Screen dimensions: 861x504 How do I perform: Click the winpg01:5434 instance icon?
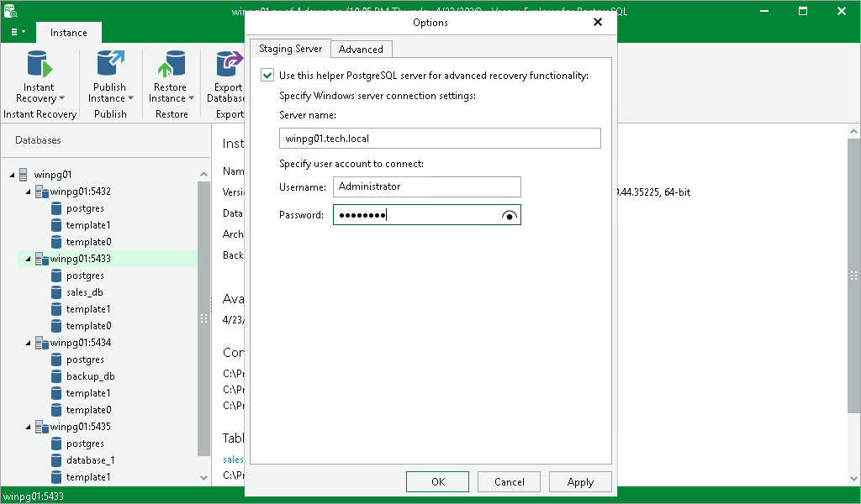42,343
